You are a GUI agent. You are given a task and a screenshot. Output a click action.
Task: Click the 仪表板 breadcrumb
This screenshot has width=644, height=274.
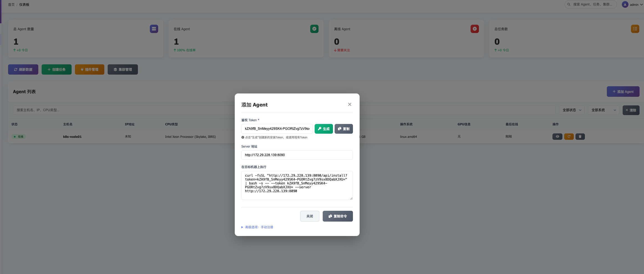[x=24, y=4]
